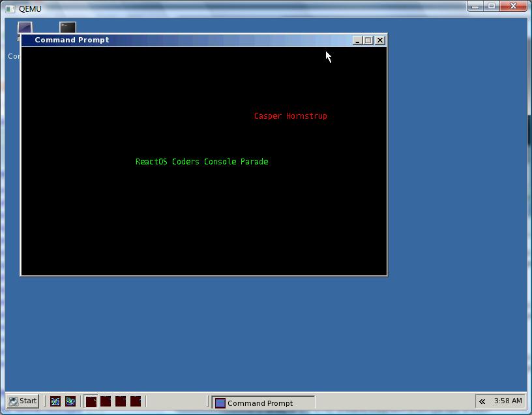The height and width of the screenshot is (415, 532).
Task: Select the fourth dark red taskbar icon
Action: 136,401
